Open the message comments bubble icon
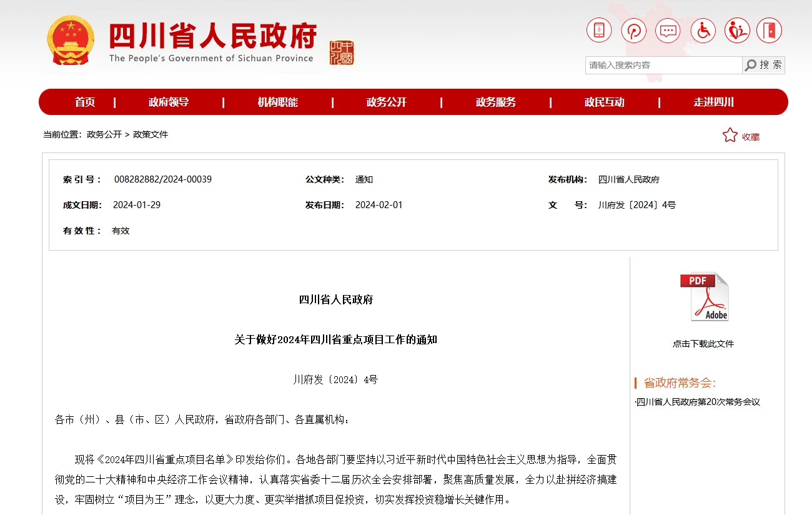The width and height of the screenshot is (812, 515). tap(667, 30)
